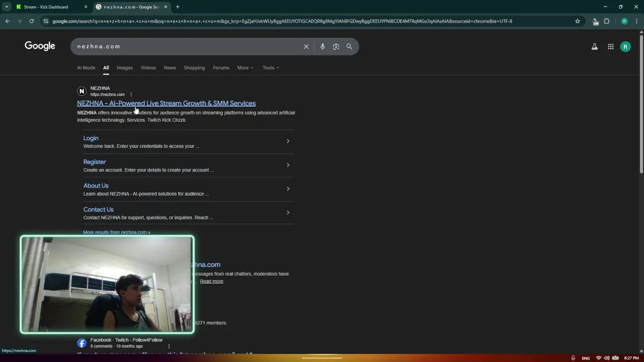
Task: Open the Google apps grid
Action: (x=611, y=47)
